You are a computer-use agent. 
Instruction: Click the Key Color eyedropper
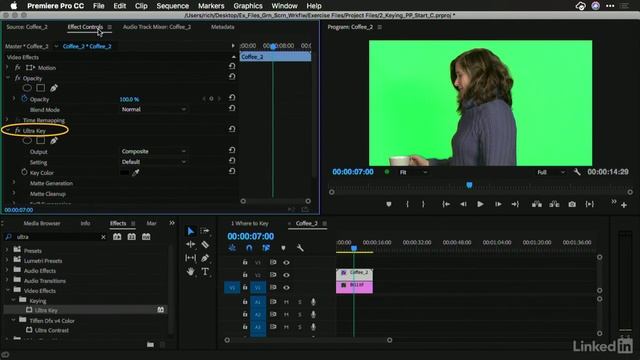(136, 173)
